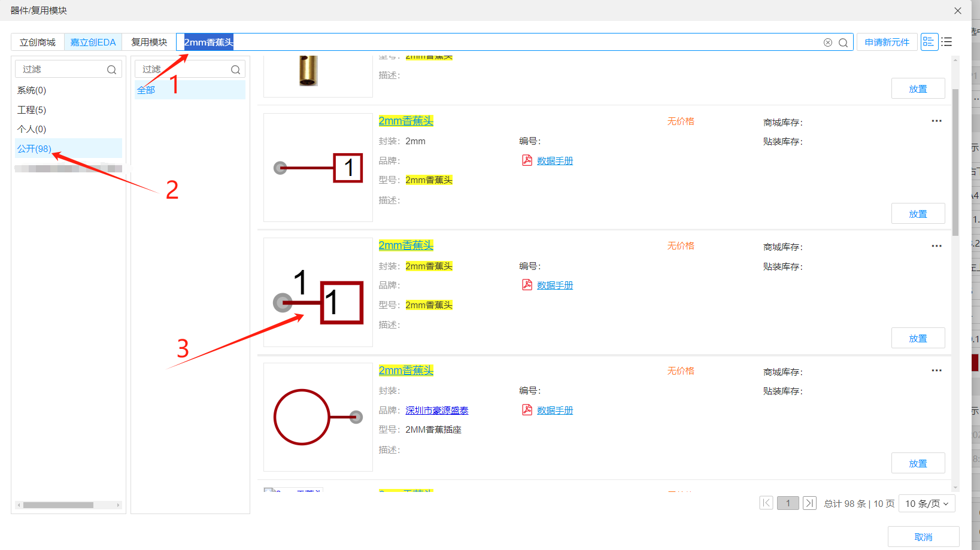Click 无价格 on the 封装 2mm result
Image resolution: width=980 pixels, height=550 pixels.
(681, 121)
